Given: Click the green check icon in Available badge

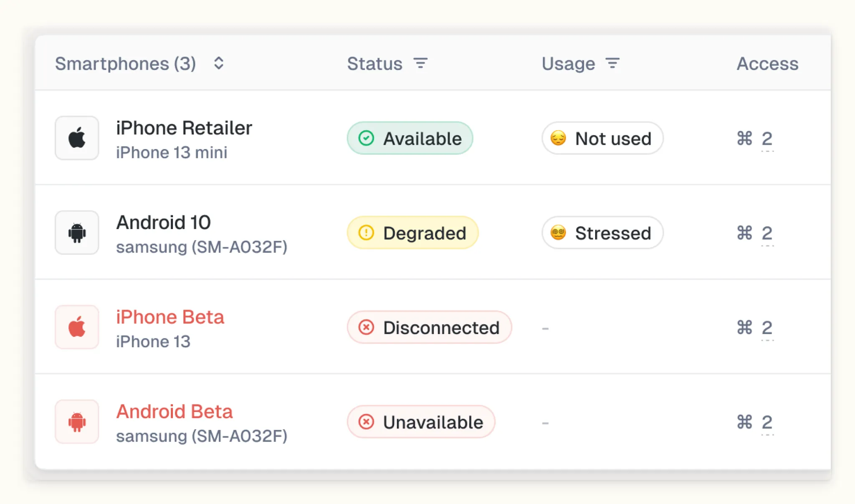Looking at the screenshot, I should click(x=366, y=138).
